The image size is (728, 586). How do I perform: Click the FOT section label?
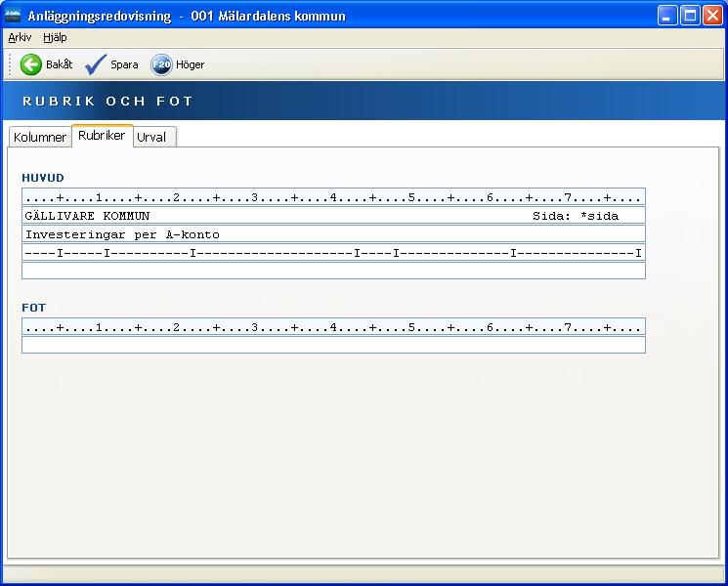33,308
